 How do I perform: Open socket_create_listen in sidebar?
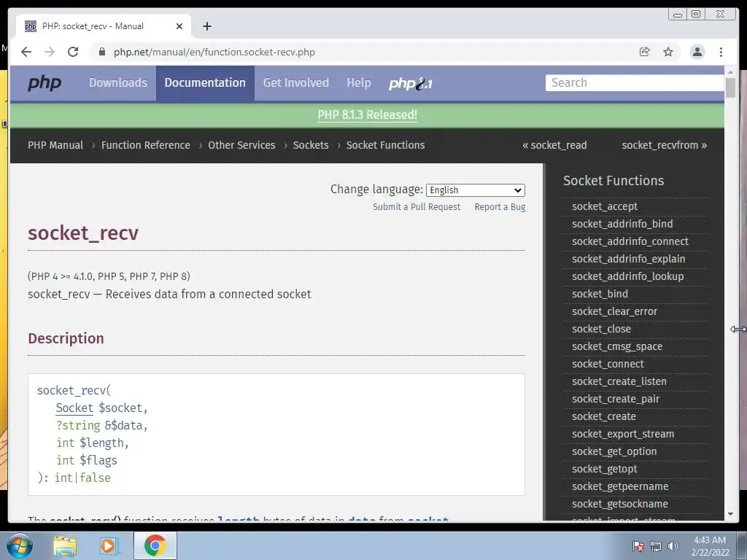click(x=619, y=381)
